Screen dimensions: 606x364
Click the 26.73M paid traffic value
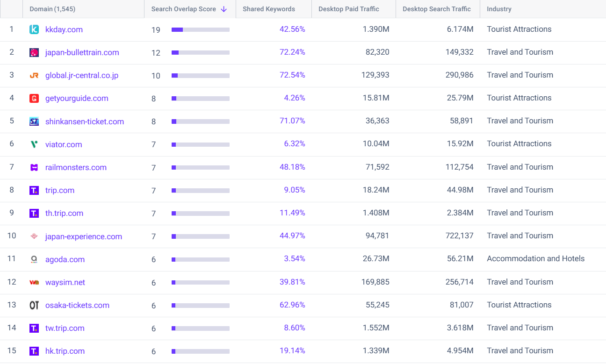376,258
